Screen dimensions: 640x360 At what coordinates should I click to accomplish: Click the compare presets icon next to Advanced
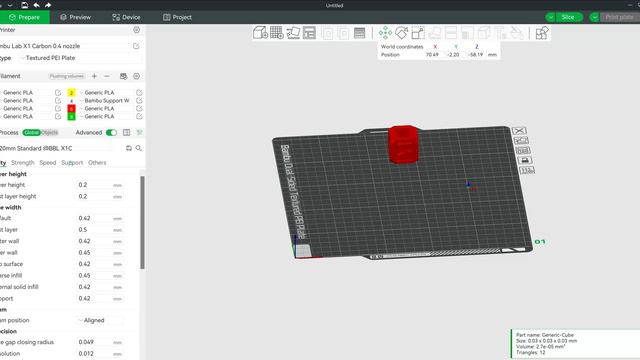[127, 133]
